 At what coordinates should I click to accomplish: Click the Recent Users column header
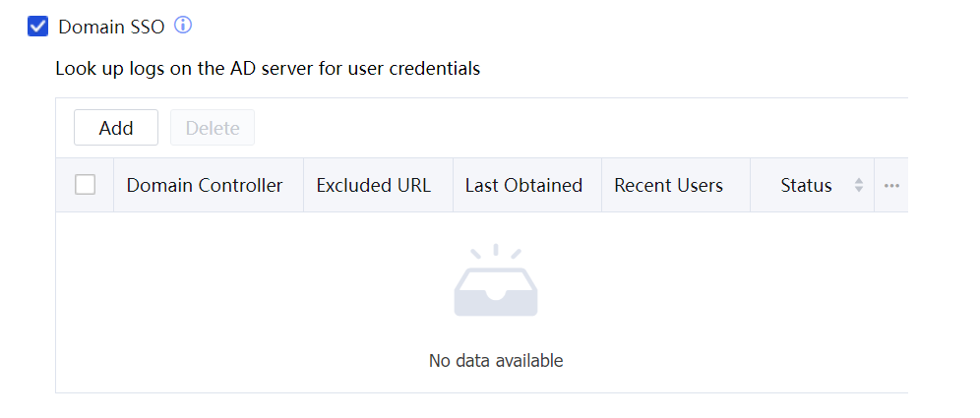pyautogui.click(x=668, y=185)
